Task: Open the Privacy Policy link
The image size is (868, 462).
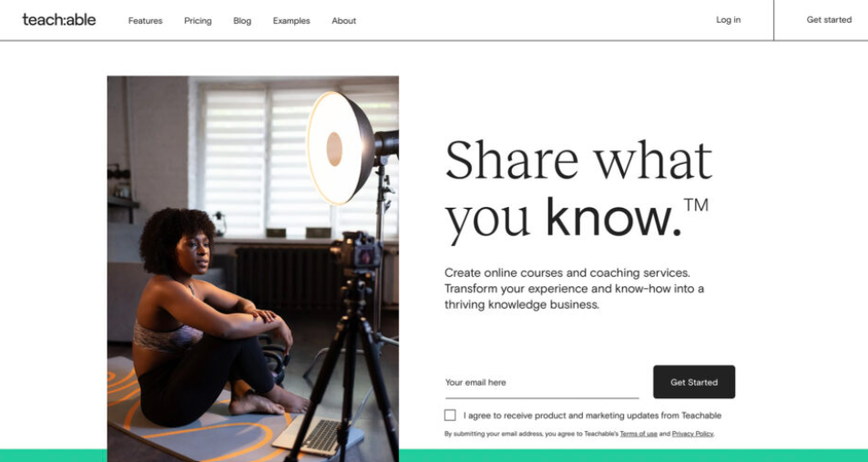Action: 692,434
